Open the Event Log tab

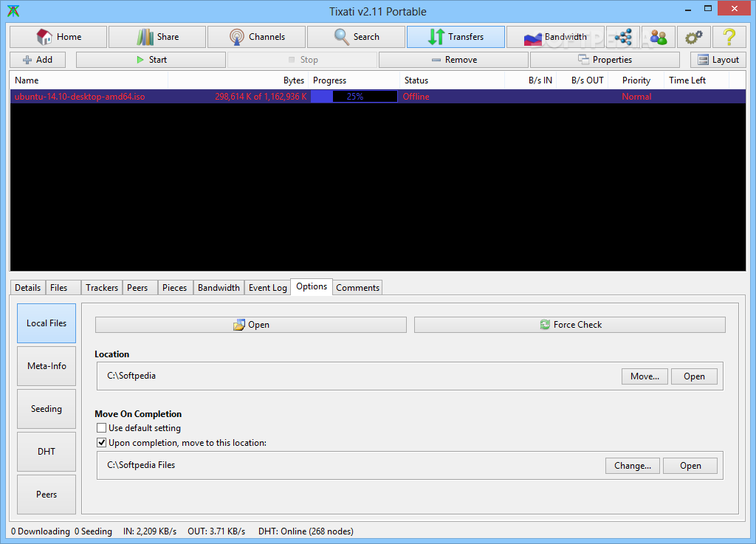tap(267, 288)
